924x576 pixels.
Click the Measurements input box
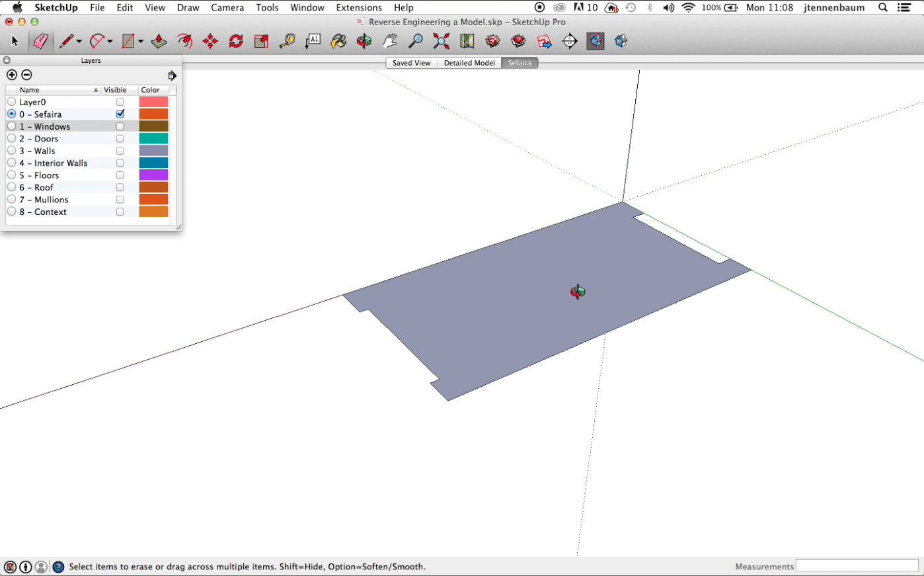pos(857,566)
